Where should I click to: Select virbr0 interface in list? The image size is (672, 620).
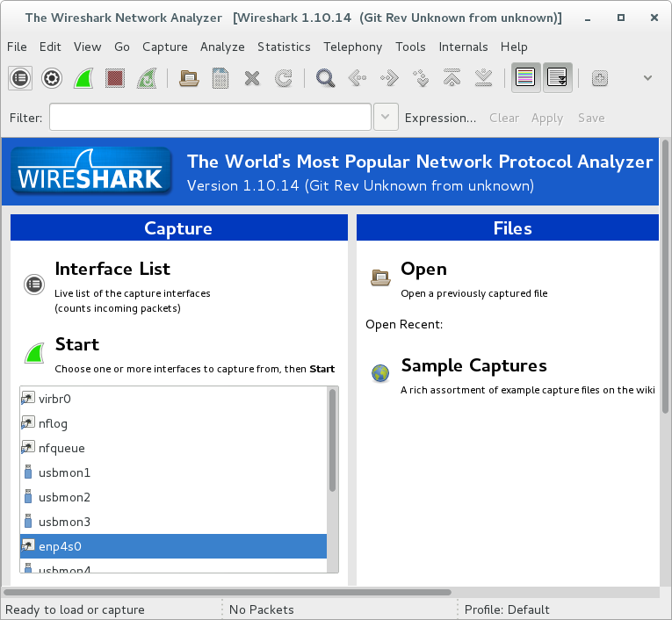pos(173,399)
